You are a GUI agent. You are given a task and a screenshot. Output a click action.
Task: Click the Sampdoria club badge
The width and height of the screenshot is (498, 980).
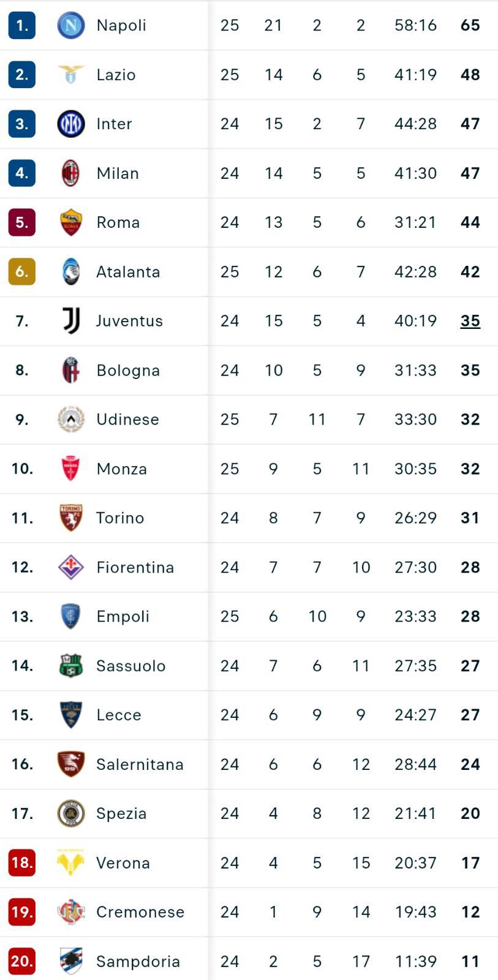pyautogui.click(x=70, y=961)
